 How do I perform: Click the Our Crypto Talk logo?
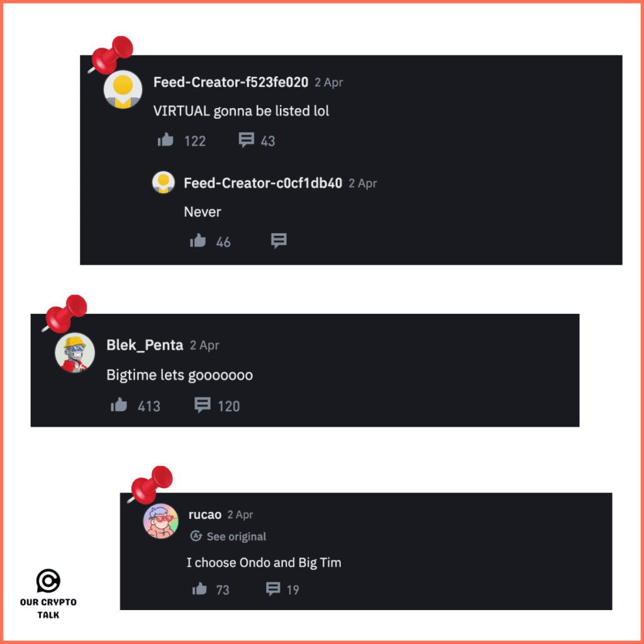[x=48, y=594]
